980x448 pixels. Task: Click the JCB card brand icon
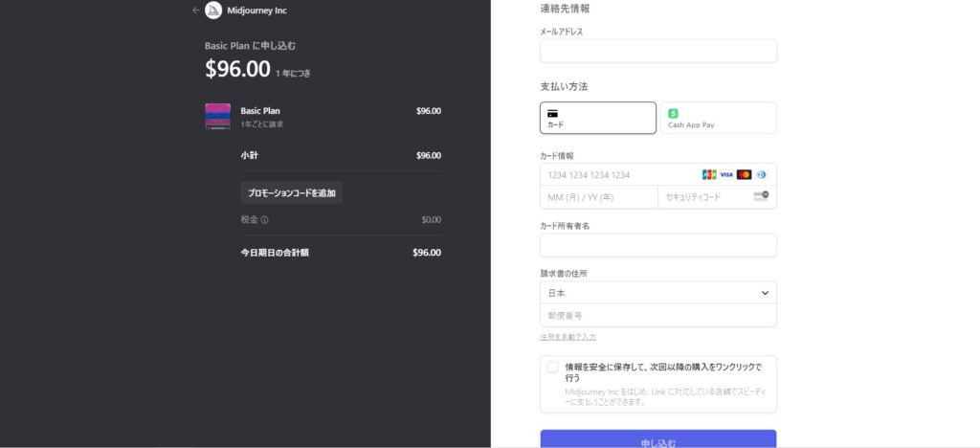[709, 175]
